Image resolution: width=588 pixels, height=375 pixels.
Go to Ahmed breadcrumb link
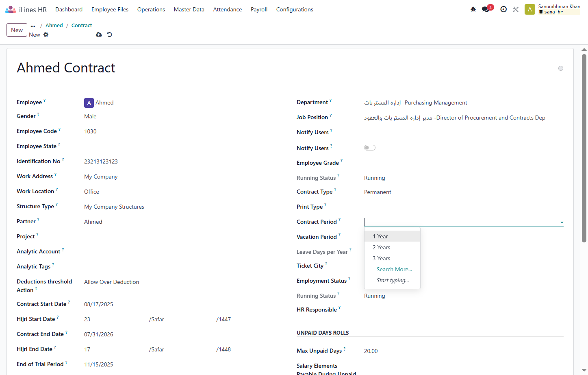coord(54,25)
